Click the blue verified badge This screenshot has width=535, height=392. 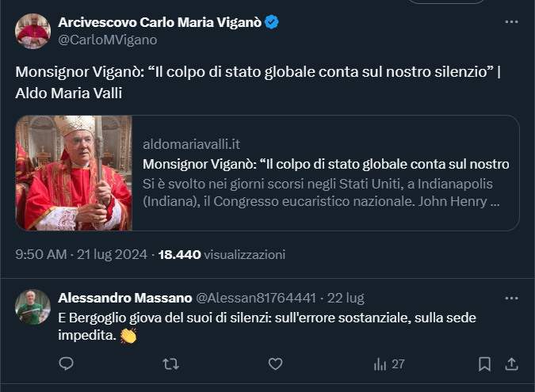272,22
